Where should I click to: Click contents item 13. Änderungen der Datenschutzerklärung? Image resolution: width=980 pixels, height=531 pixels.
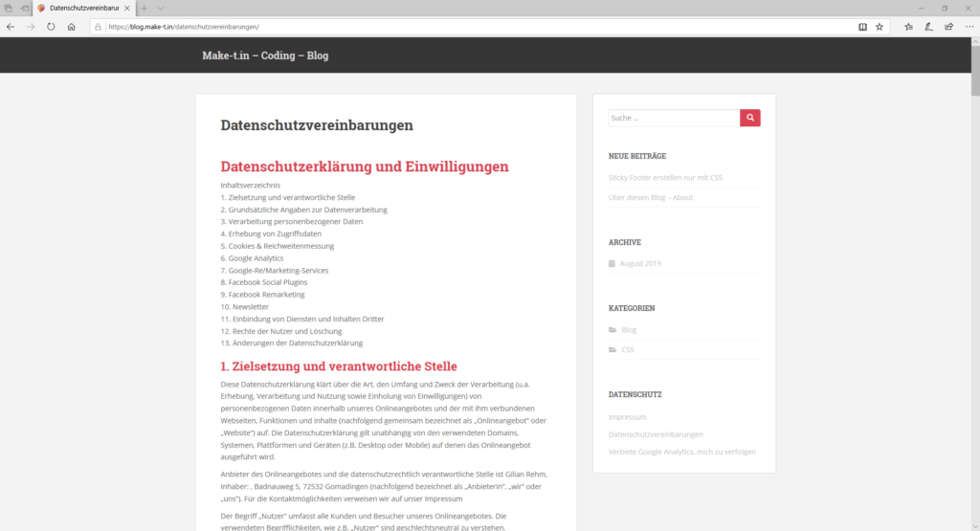click(x=291, y=343)
